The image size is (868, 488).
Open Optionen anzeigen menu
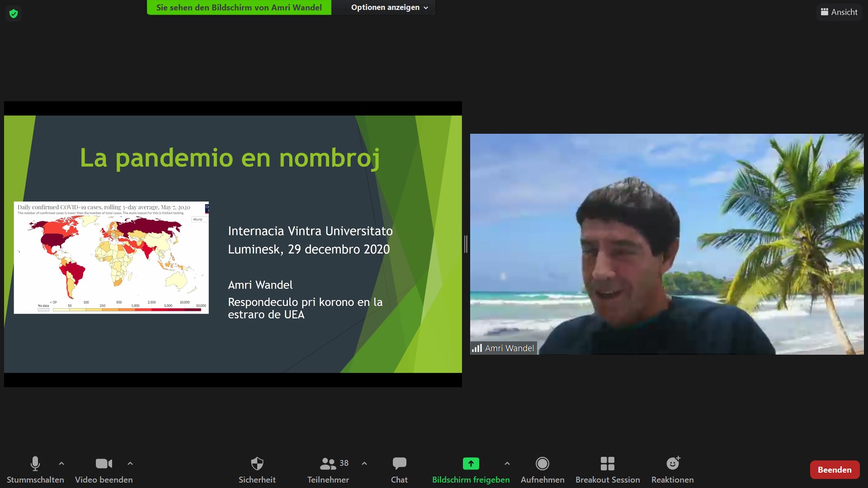(389, 8)
